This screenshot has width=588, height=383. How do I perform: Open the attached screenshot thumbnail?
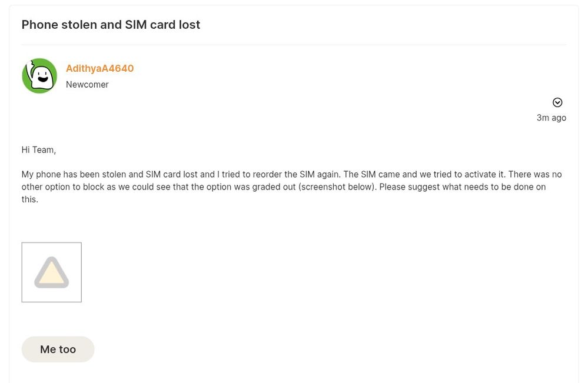click(51, 272)
